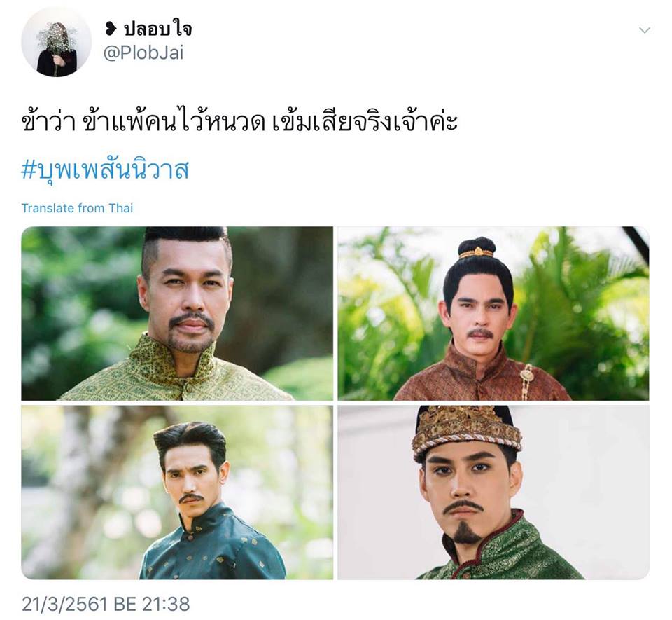This screenshot has height=620, width=672.
Task: Open the #บุพเพสันนิวาส hashtag
Action: point(105,170)
